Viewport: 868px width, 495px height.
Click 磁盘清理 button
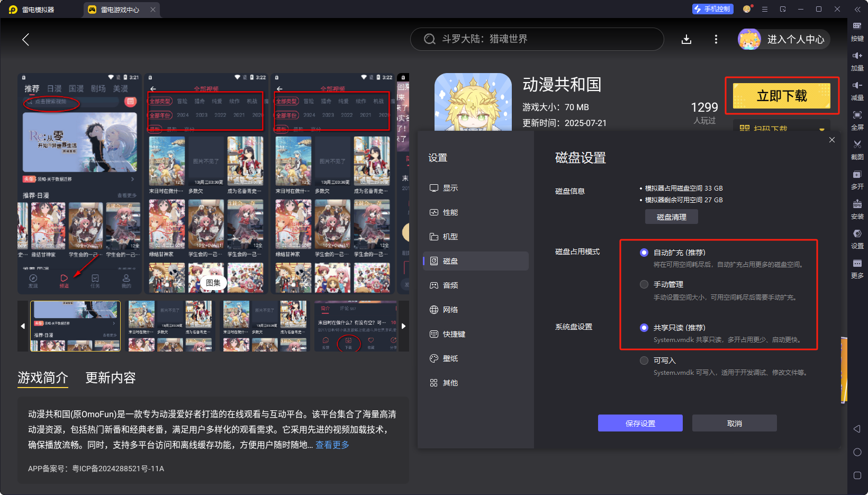[671, 217]
